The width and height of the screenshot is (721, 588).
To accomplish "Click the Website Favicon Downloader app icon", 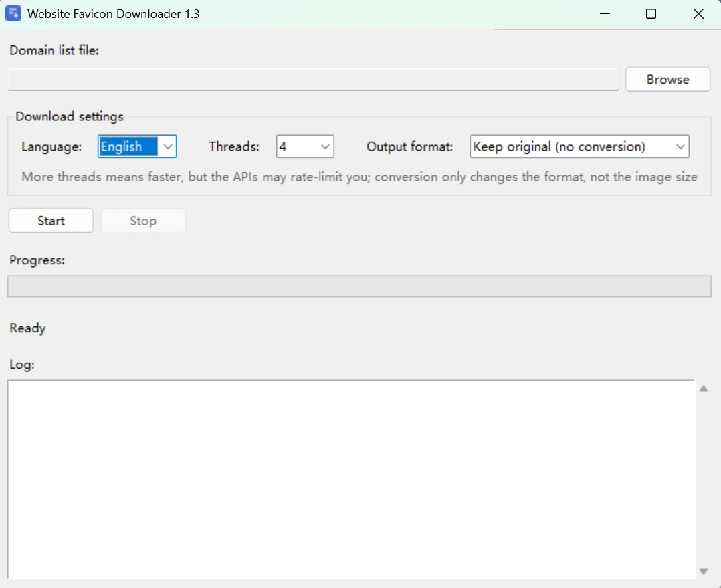I will point(13,13).
